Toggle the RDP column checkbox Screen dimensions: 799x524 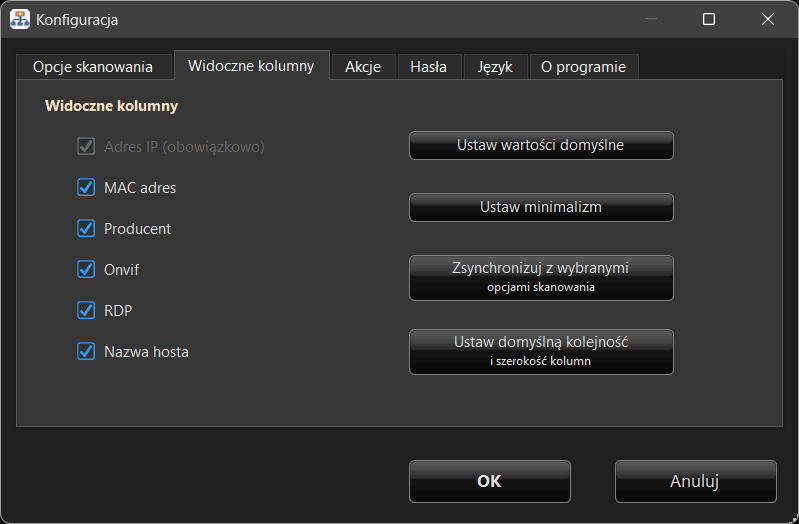86,310
